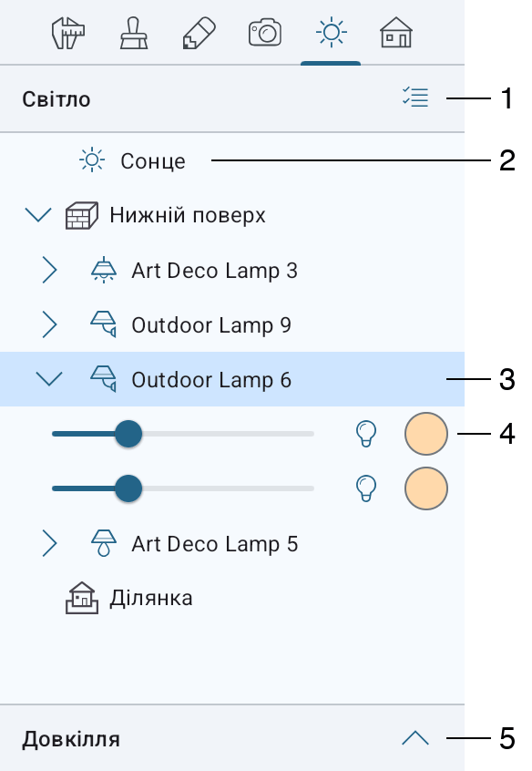This screenshot has width=532, height=771.
Task: Open second light color swatch
Action: click(x=426, y=488)
